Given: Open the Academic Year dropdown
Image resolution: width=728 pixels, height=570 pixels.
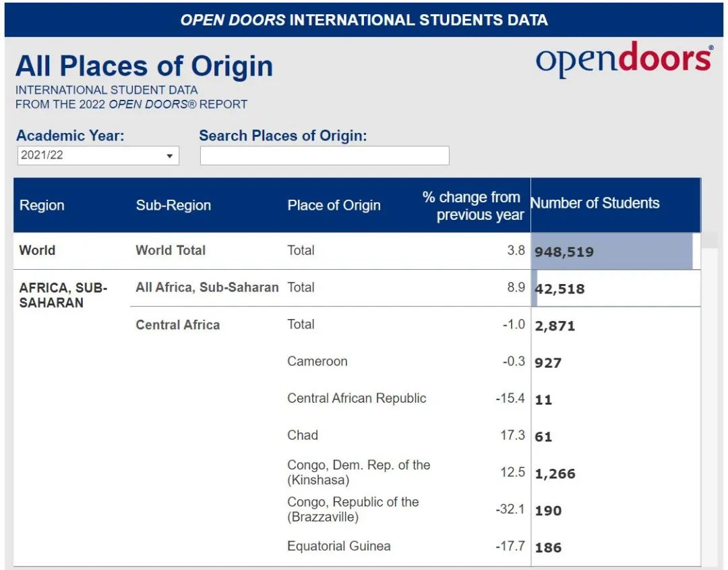Looking at the screenshot, I should (x=98, y=155).
